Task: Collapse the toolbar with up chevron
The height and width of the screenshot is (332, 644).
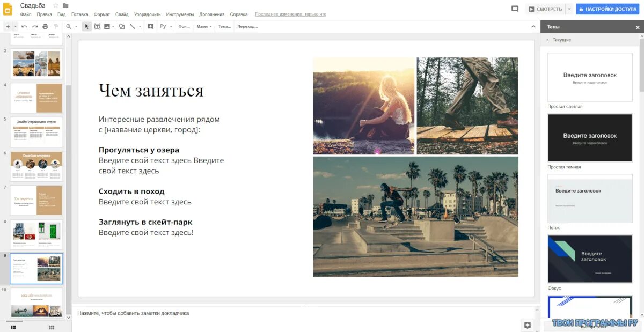Action: pyautogui.click(x=534, y=26)
